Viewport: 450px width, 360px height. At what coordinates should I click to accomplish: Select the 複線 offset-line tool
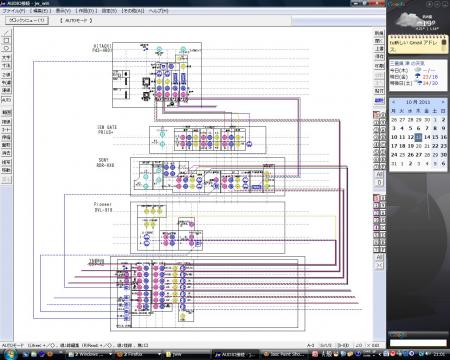[6, 122]
